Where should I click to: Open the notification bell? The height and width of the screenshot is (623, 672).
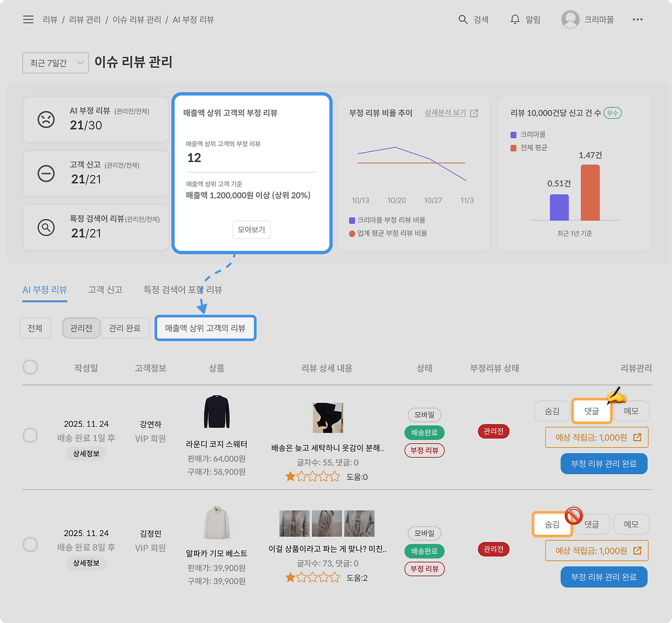515,19
